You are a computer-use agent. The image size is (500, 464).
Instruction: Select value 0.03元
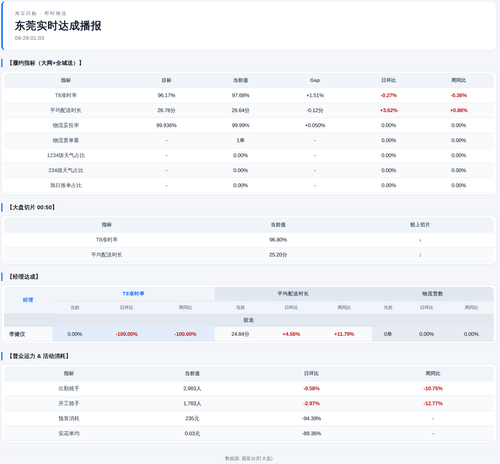pos(192,433)
